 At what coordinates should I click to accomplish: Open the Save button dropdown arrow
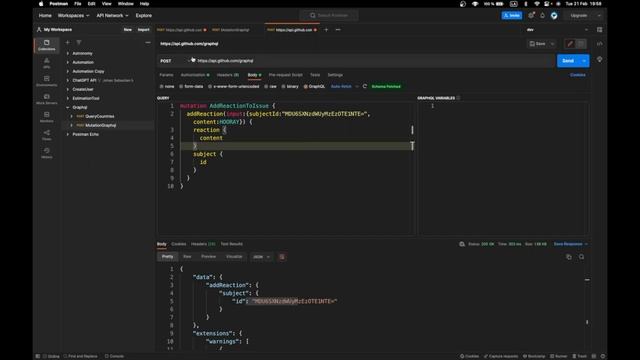pyautogui.click(x=552, y=44)
